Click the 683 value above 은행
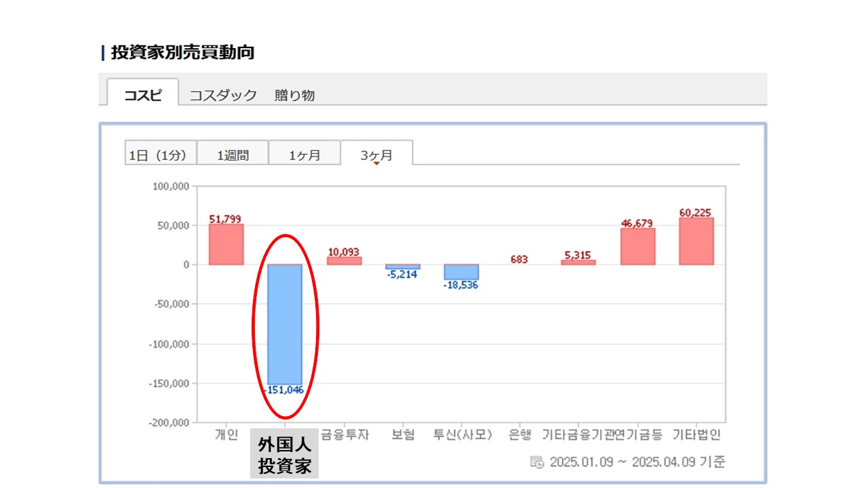The image size is (868, 488). [519, 259]
